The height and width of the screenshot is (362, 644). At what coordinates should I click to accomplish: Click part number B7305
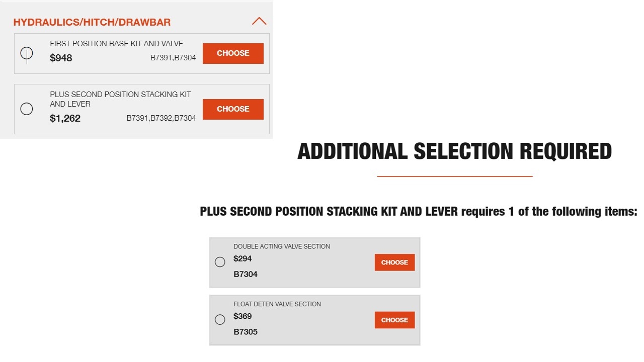click(246, 332)
